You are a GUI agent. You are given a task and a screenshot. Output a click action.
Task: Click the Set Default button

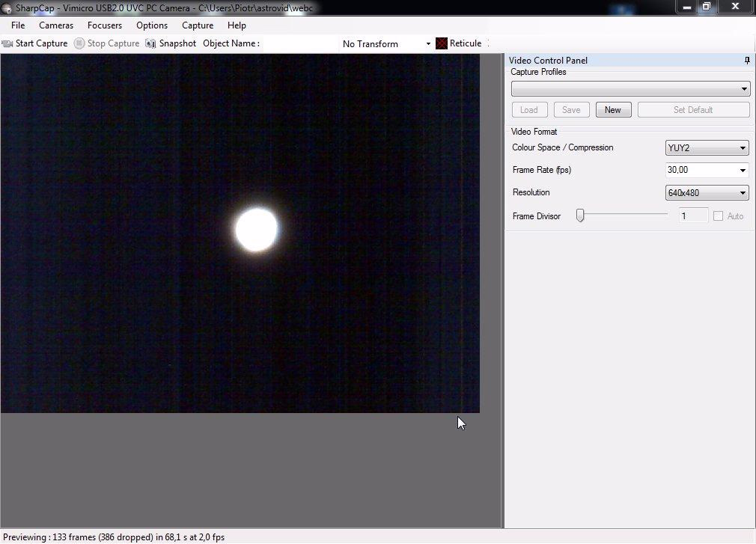(x=693, y=110)
